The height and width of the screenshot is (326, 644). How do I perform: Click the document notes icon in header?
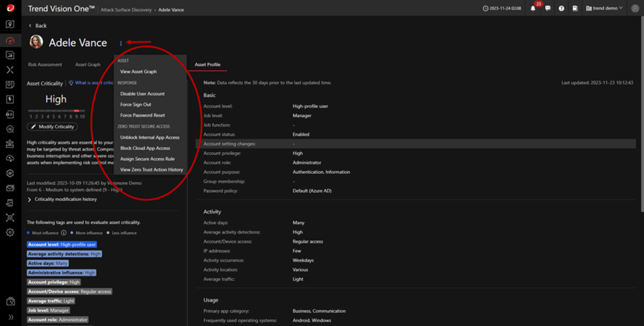click(575, 8)
